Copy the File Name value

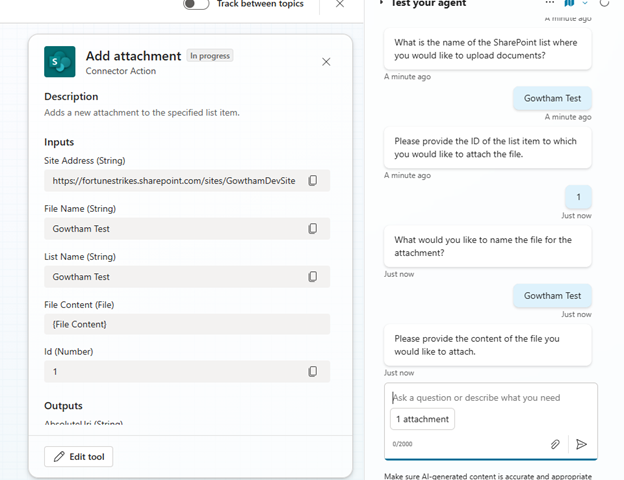[313, 229]
